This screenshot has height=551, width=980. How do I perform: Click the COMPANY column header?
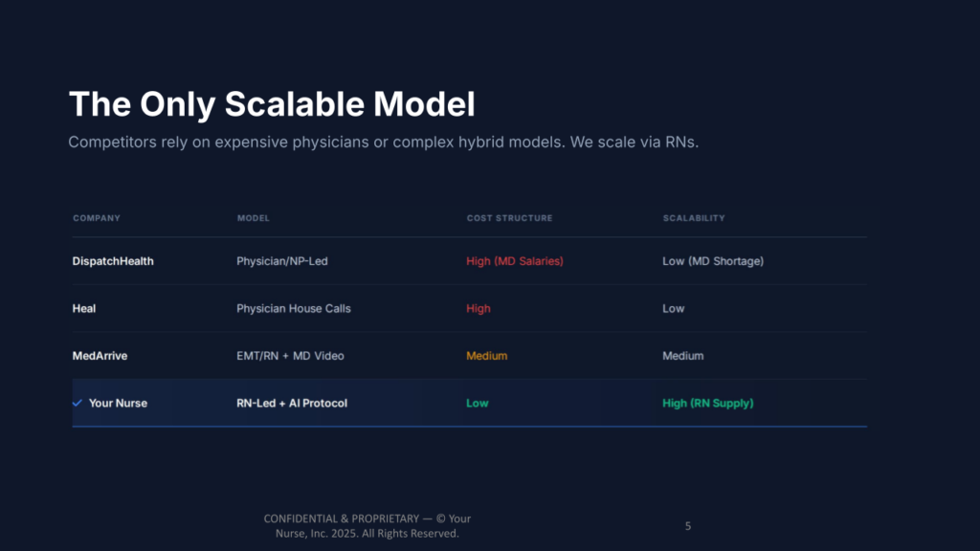[97, 218]
